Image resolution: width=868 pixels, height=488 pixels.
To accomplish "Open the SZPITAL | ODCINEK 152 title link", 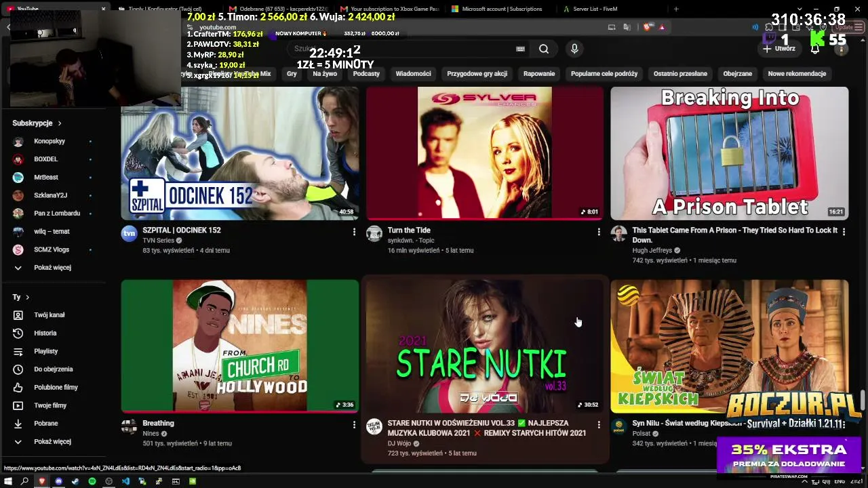I will pyautogui.click(x=182, y=230).
